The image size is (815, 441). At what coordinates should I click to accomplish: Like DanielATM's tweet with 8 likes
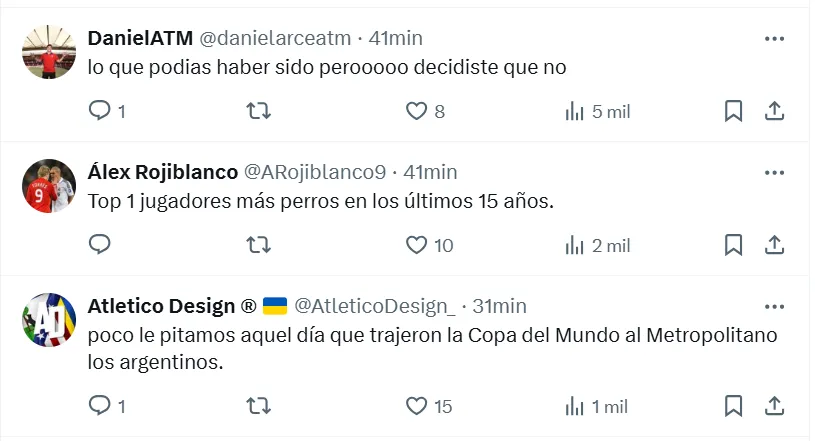point(416,111)
